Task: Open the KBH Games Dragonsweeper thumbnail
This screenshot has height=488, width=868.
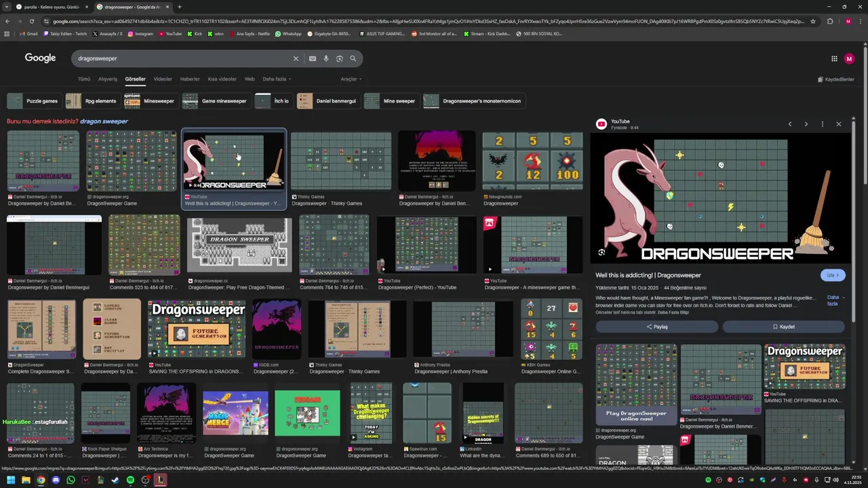Action: point(552,329)
